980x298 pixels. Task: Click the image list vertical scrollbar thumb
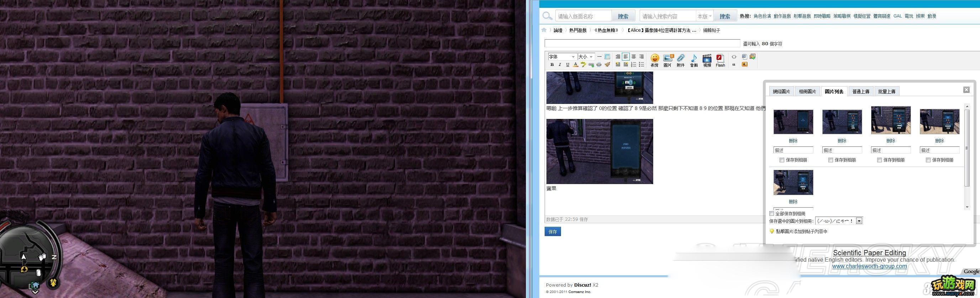click(x=968, y=148)
